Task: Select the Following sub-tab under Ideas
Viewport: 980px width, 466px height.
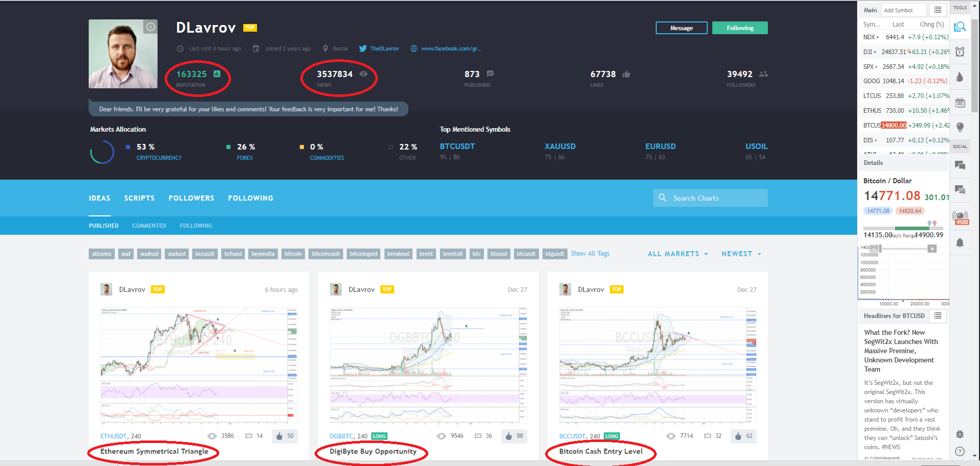Action: (196, 226)
